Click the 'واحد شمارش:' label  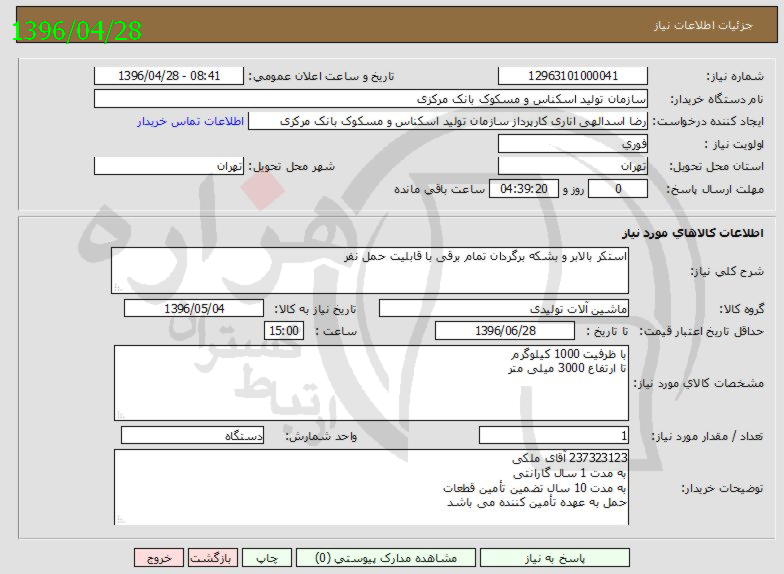tap(321, 436)
